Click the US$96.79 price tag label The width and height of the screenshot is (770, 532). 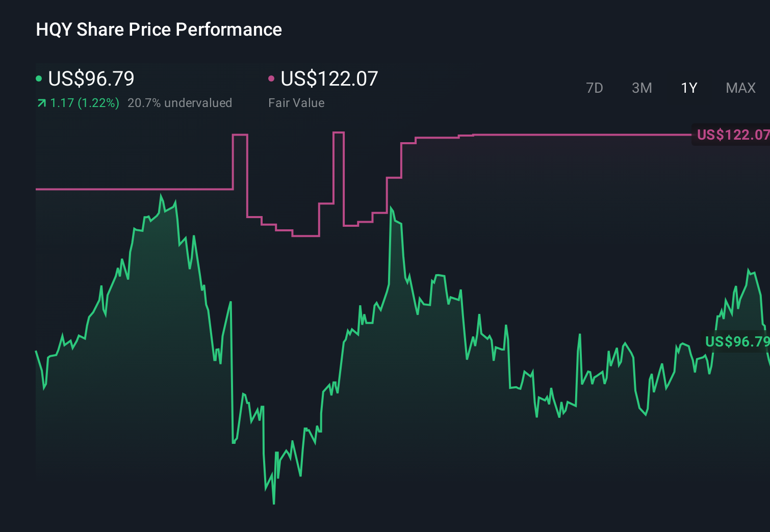point(736,342)
